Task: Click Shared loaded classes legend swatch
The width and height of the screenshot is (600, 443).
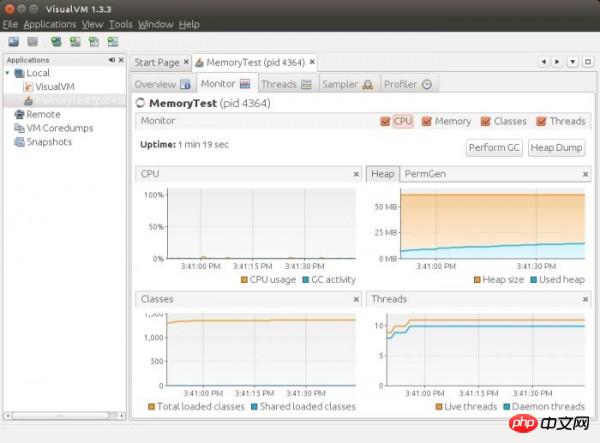Action: click(x=254, y=406)
